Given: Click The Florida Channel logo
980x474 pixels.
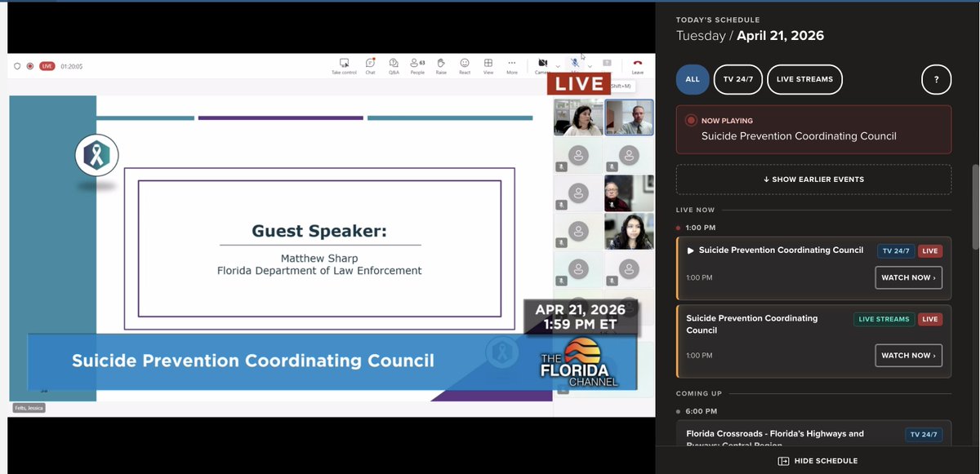Looking at the screenshot, I should (x=580, y=363).
